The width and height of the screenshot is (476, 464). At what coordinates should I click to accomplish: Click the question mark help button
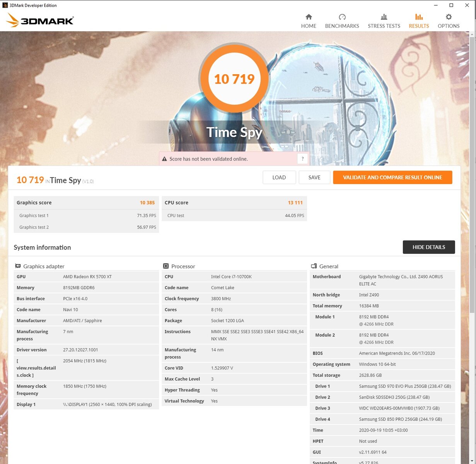tap(303, 159)
